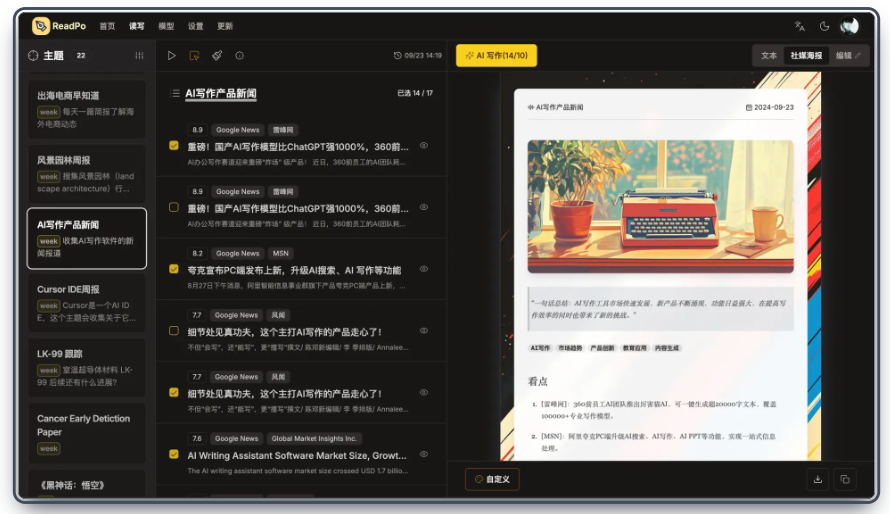Screen dimensions: 890x514
Task: Copy the poster with copy icon
Action: (845, 479)
